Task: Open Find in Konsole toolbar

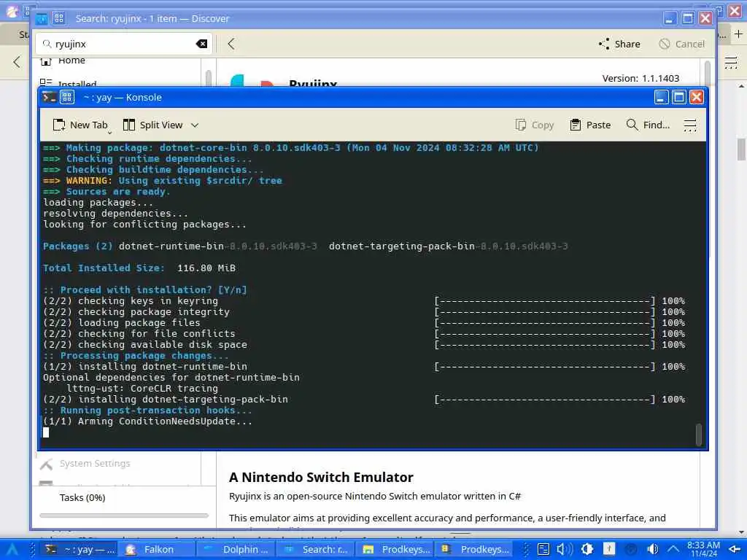Action: click(648, 125)
